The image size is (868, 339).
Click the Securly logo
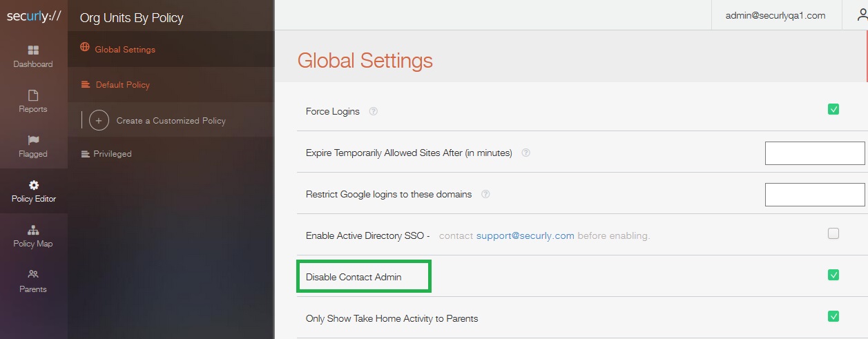click(x=33, y=16)
